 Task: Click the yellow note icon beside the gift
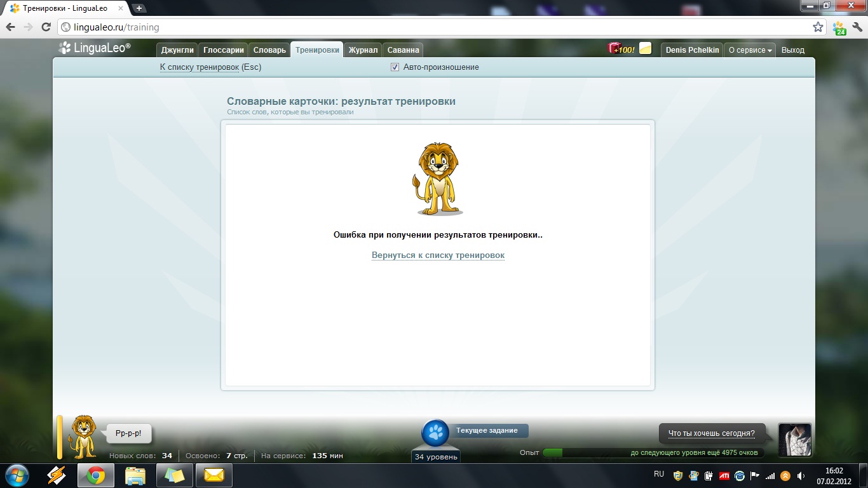click(645, 48)
